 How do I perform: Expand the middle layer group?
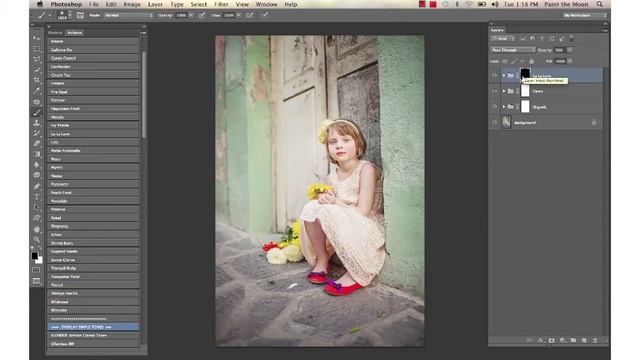click(504, 91)
